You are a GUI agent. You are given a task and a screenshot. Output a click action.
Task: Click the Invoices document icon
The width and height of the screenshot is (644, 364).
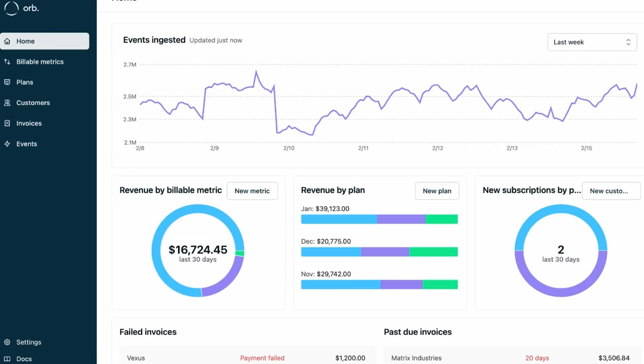[x=7, y=123]
